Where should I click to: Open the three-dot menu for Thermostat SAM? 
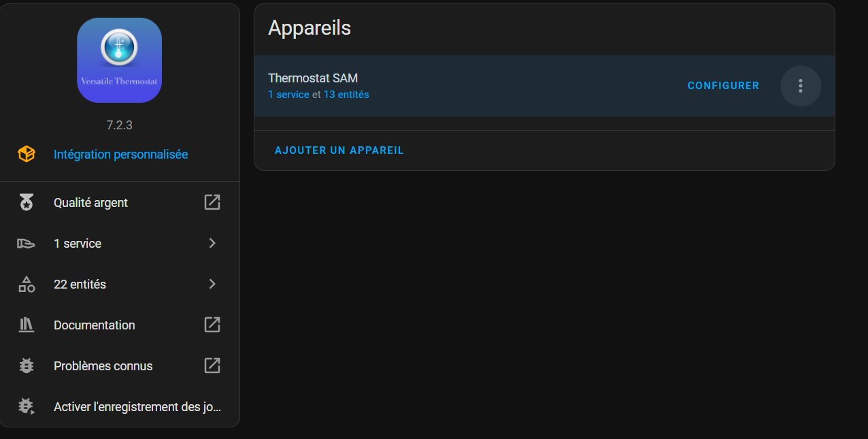[801, 86]
